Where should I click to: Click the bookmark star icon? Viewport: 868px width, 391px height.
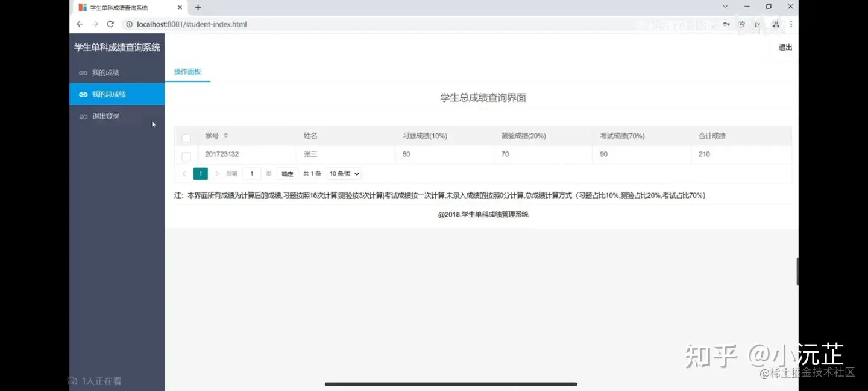[x=758, y=24]
